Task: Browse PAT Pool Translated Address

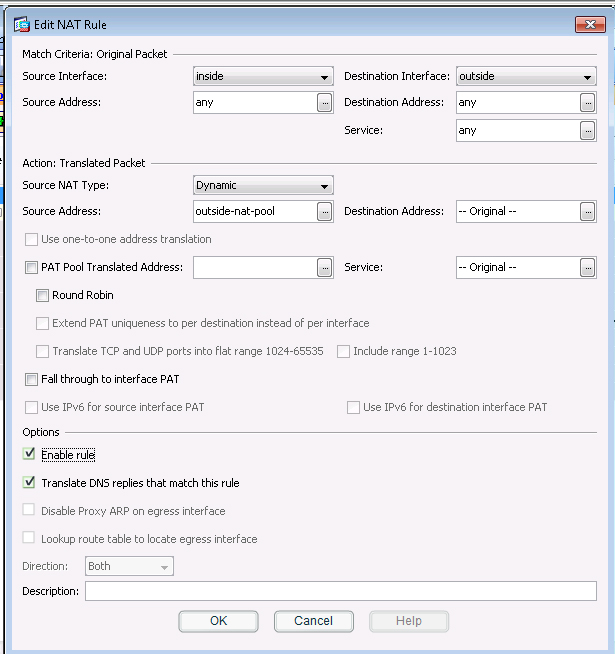Action: (324, 267)
